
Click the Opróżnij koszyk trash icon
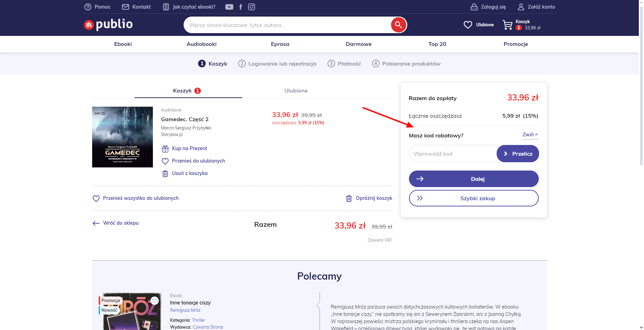point(349,198)
